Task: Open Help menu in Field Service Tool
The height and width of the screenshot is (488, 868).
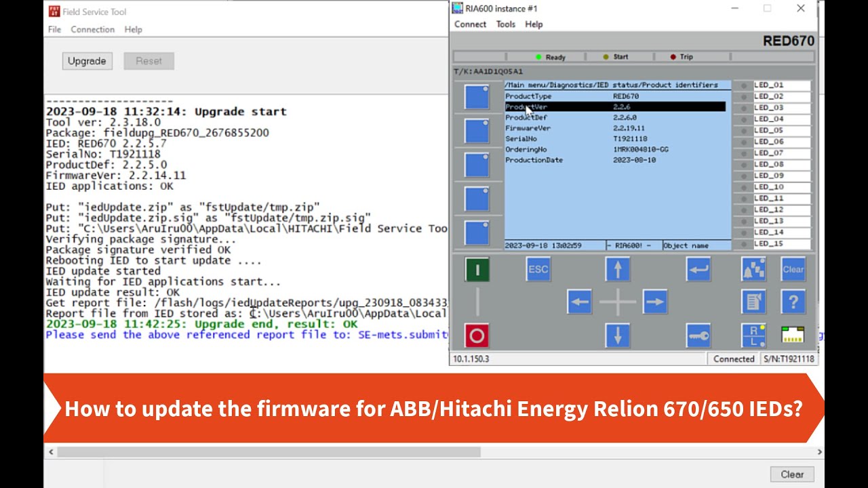Action: 134,29
